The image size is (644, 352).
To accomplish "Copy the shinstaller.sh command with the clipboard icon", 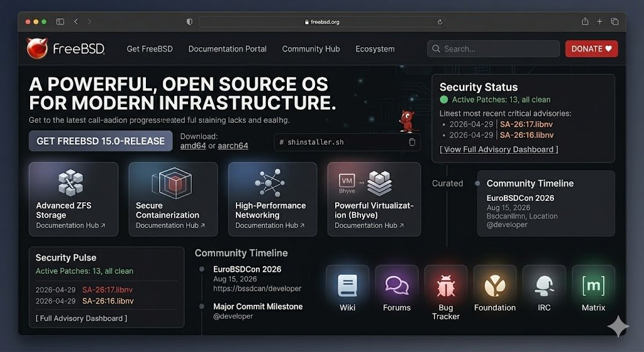I will click(x=412, y=142).
